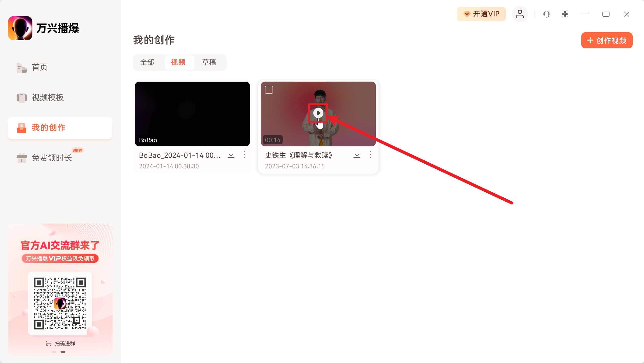Maximize the application window
The image size is (644, 363).
[x=606, y=14]
